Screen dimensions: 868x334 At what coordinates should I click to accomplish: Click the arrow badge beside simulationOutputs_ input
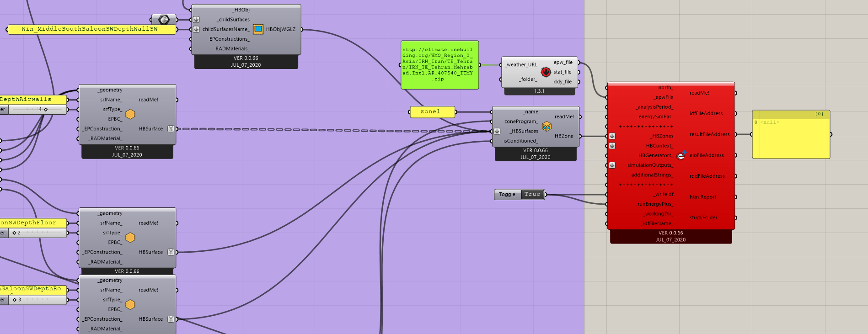pos(612,165)
